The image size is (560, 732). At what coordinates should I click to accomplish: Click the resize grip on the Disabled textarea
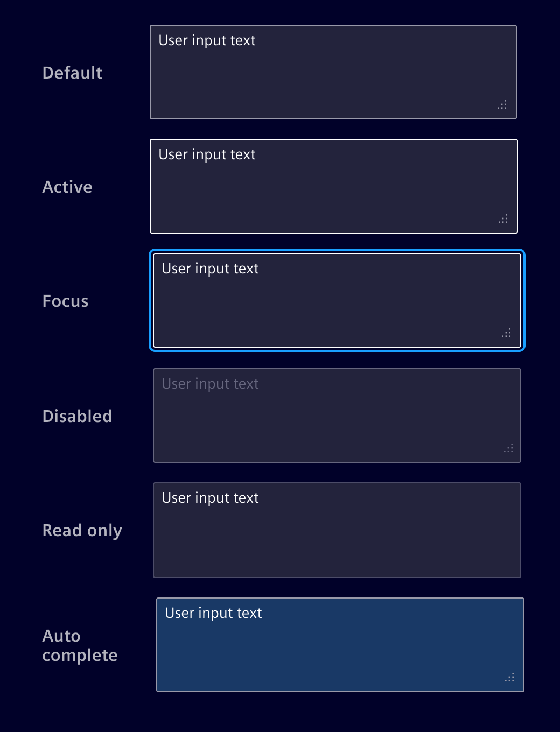[509, 448]
